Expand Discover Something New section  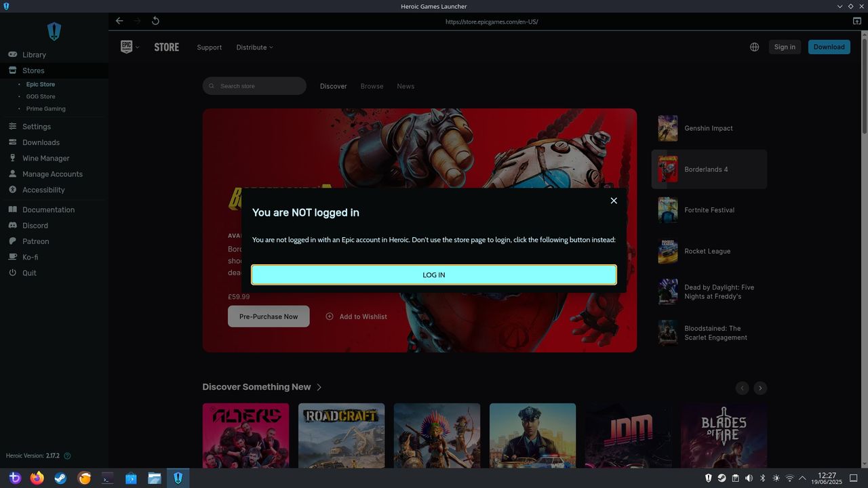click(x=262, y=387)
